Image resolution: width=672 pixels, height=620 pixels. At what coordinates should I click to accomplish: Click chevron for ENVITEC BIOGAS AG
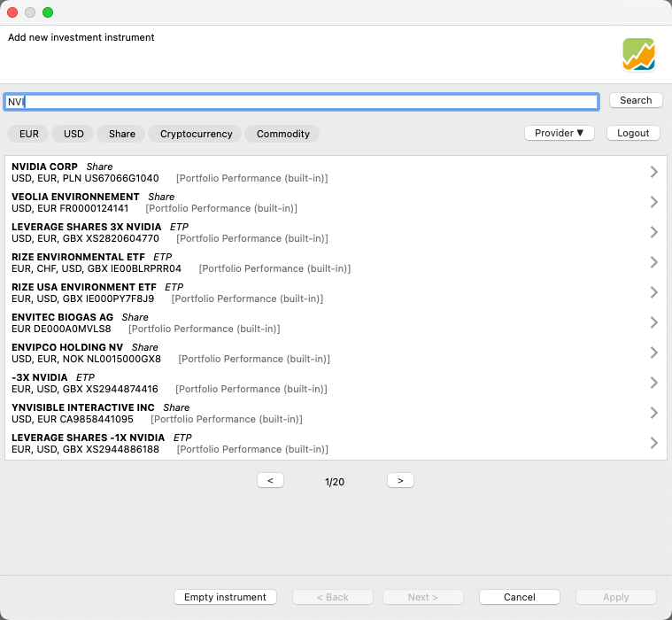[x=653, y=322]
